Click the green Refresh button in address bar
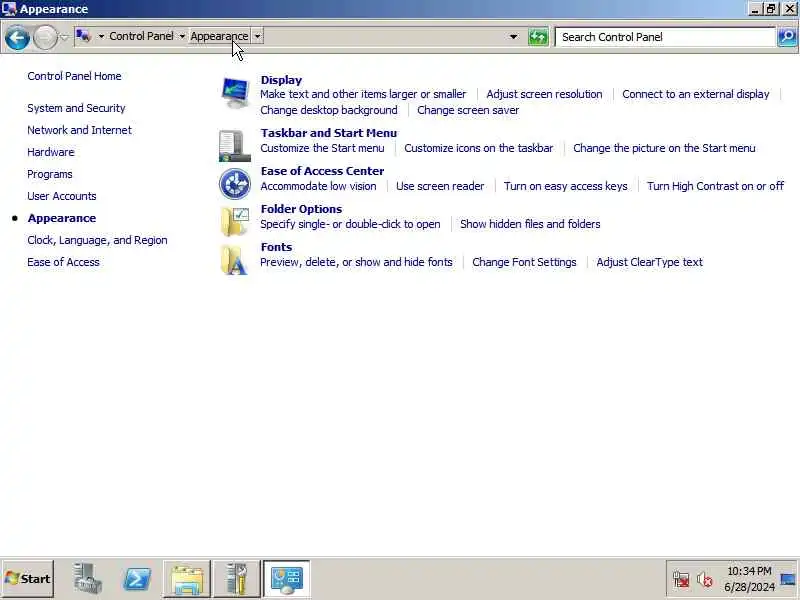The width and height of the screenshot is (800, 600). [x=538, y=37]
